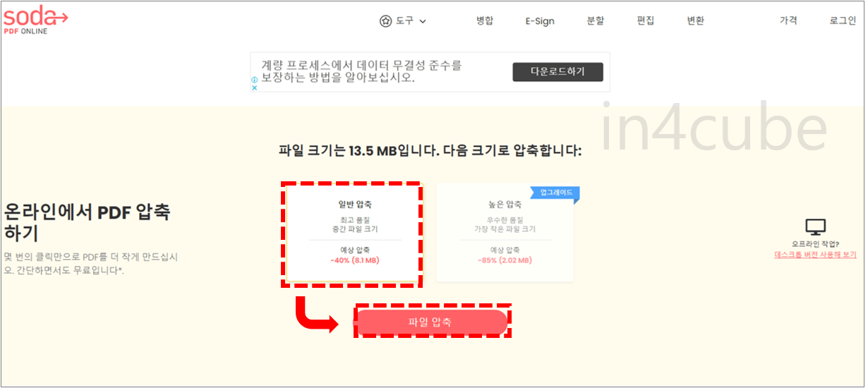Click the ad banner text about 데이터 무결성
Viewport: 868px width, 388px height.
361,71
